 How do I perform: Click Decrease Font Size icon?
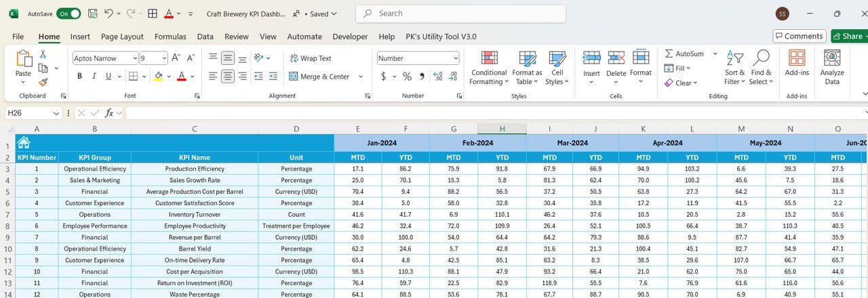tap(191, 58)
